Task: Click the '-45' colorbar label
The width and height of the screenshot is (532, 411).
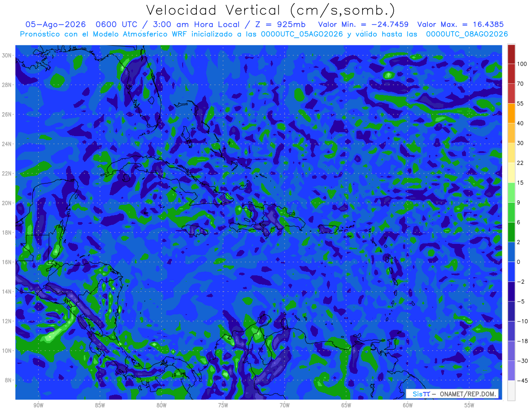Action: (522, 381)
